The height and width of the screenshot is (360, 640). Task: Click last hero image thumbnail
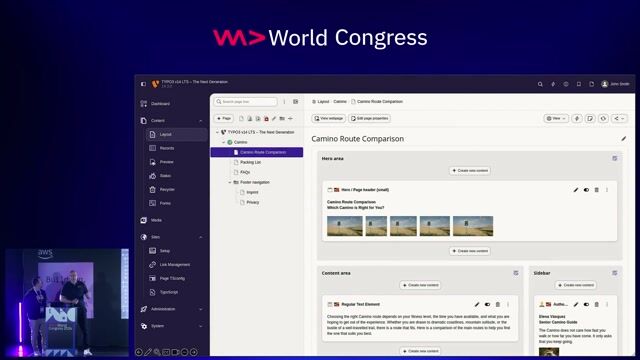coord(473,226)
